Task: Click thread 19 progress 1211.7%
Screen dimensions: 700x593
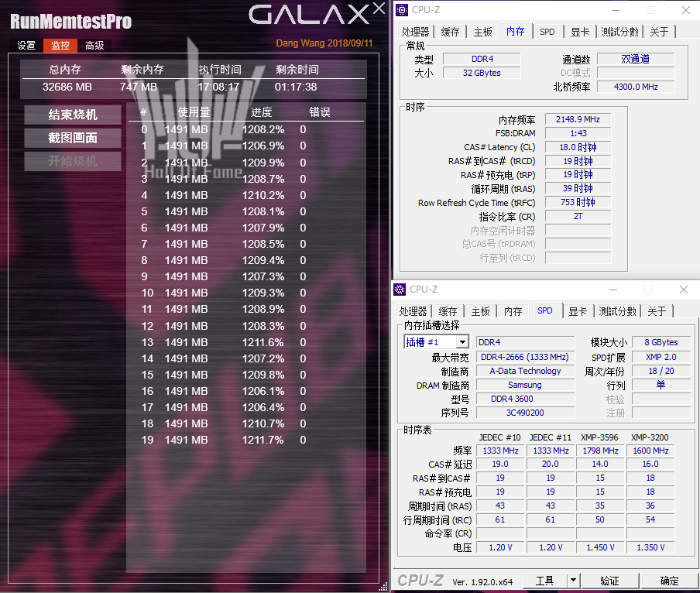Action: click(x=263, y=440)
